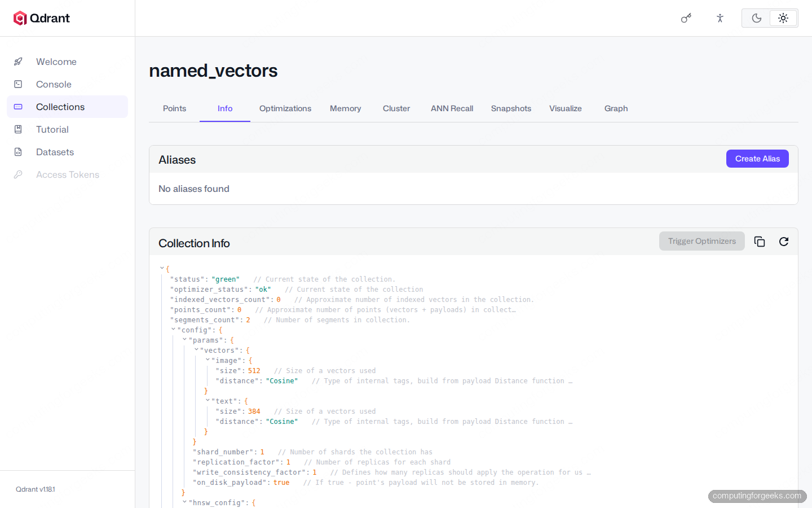Viewport: 812px width, 508px height.
Task: Click the rocket icon beside Welcome
Action: tap(18, 62)
